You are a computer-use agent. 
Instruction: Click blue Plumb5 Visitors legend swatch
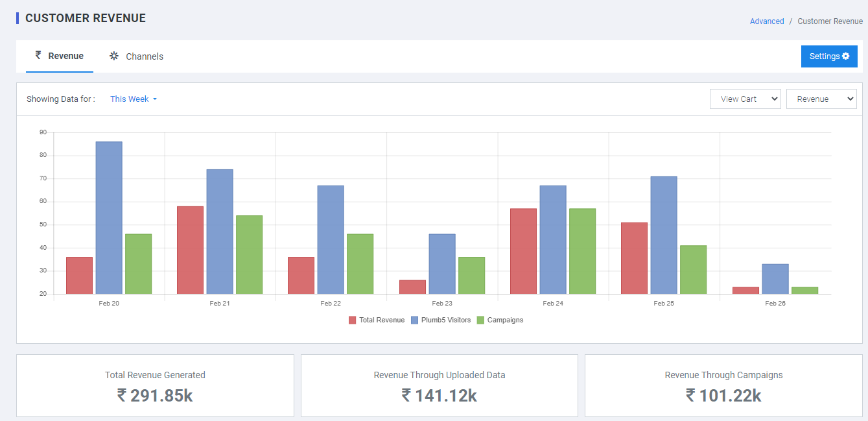pyautogui.click(x=416, y=320)
